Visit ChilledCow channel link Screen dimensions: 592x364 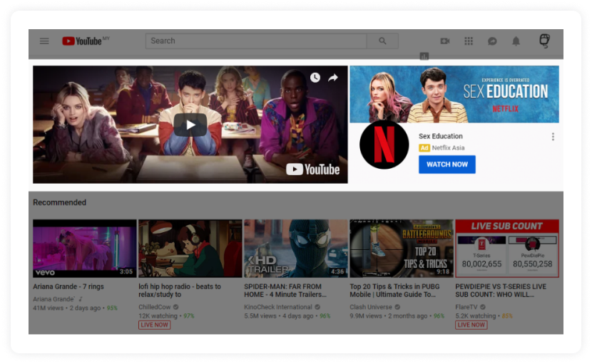pyautogui.click(x=154, y=307)
